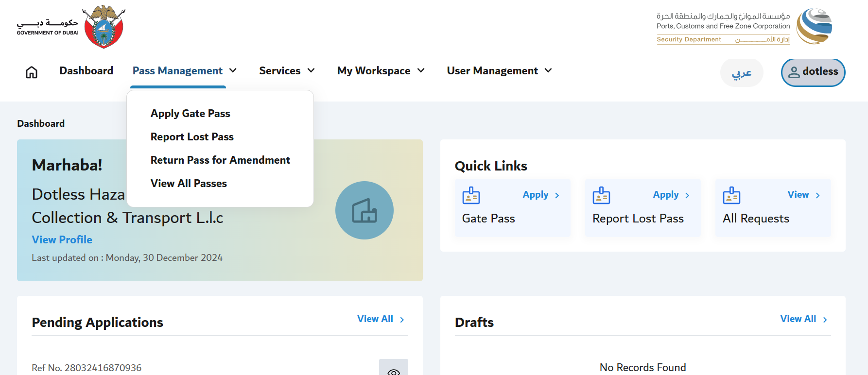The height and width of the screenshot is (375, 868).
Task: Click the home icon in navigation bar
Action: pos(32,72)
